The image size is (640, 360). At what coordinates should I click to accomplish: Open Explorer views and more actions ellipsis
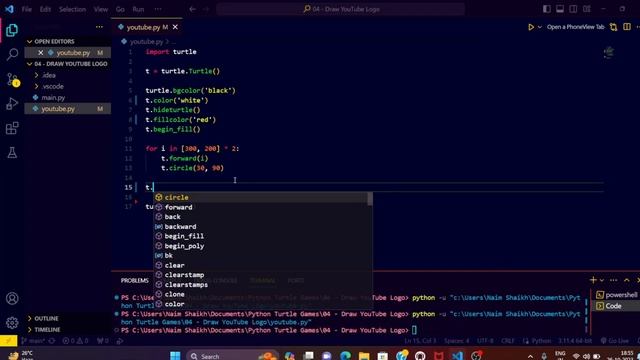pyautogui.click(x=99, y=27)
